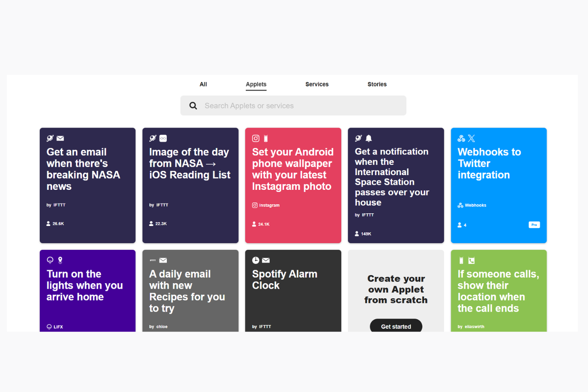Click small LIFX icon beside LIFX author label
The image size is (588, 392).
tap(49, 327)
